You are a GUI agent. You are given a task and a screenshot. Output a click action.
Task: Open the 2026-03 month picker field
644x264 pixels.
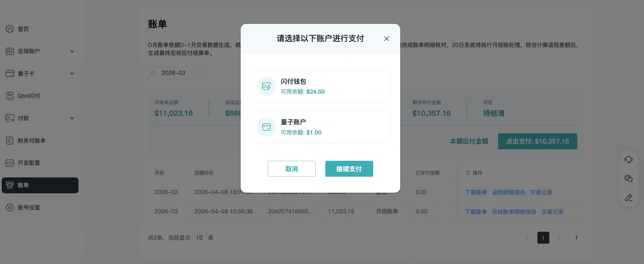click(x=175, y=73)
